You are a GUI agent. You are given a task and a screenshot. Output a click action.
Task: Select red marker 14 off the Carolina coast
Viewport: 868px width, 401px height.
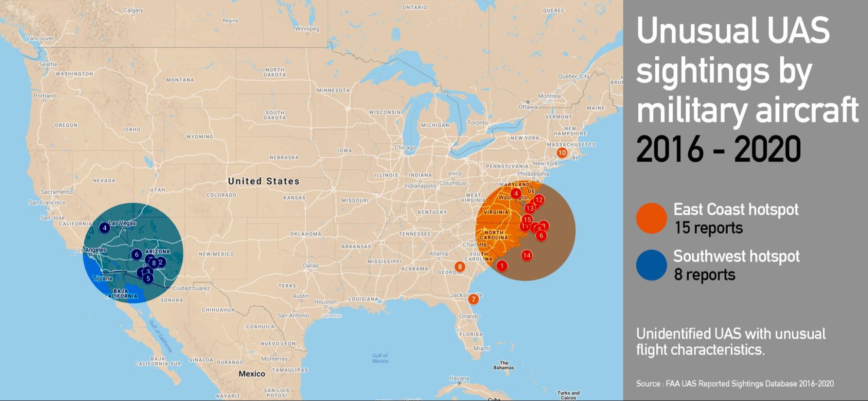click(x=527, y=255)
